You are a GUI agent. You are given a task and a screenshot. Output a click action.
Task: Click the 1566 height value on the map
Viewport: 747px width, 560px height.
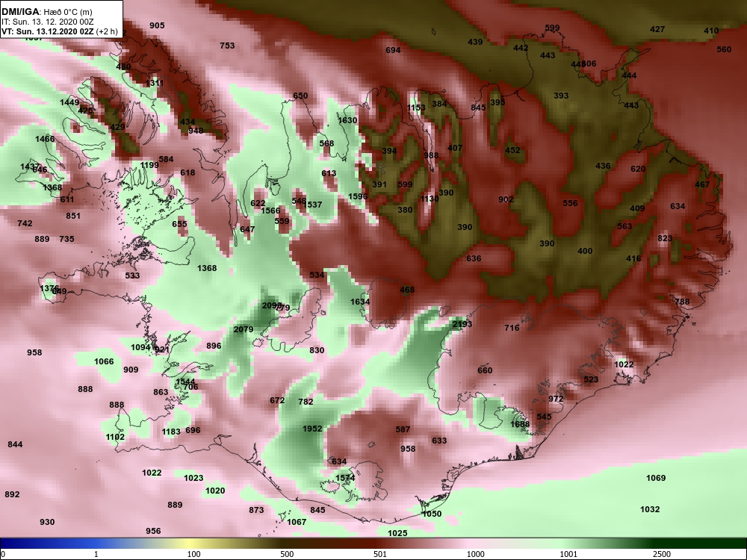(270, 211)
